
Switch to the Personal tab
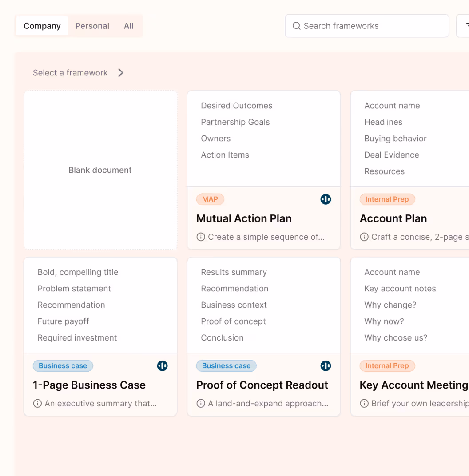[x=92, y=26]
